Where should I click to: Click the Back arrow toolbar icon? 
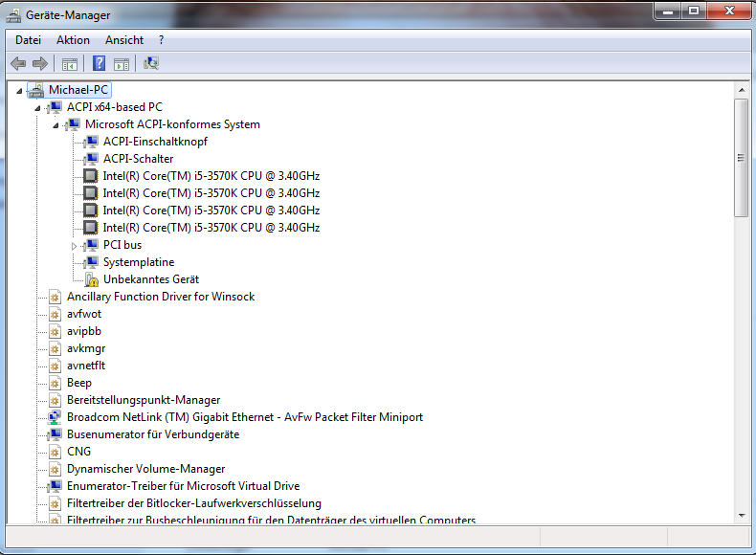tap(18, 63)
